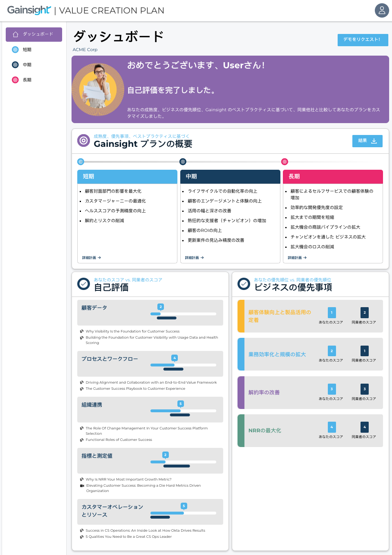The width and height of the screenshot is (392, 555).
Task: Click the Gainsight logo in the header
Action: [x=29, y=10]
